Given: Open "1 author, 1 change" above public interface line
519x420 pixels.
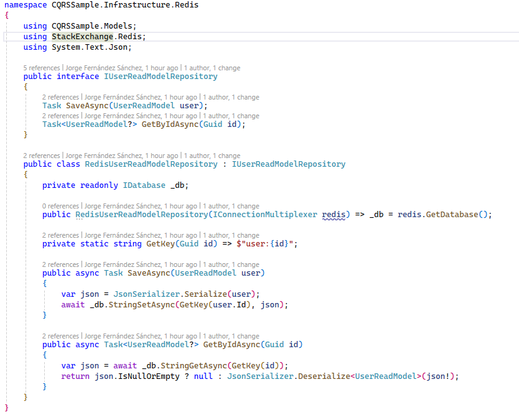Looking at the screenshot, I should pyautogui.click(x=212, y=68).
